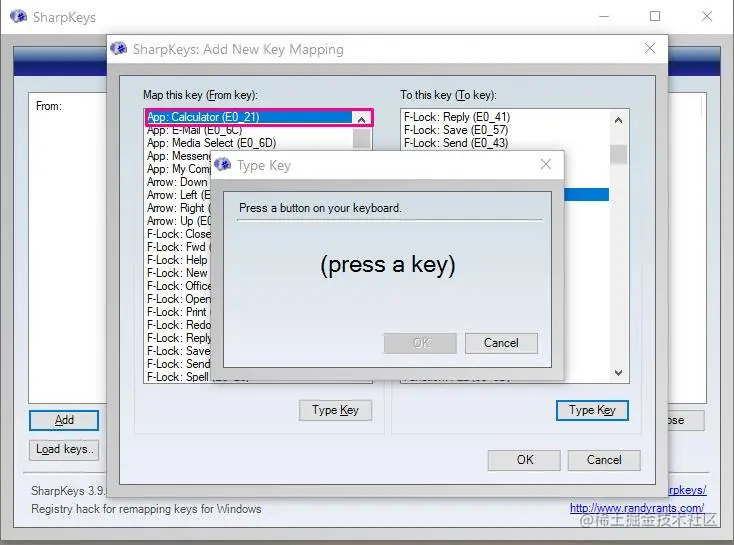Click Type Key under the From key list
Image resolution: width=734 pixels, height=545 pixels.
coord(335,410)
